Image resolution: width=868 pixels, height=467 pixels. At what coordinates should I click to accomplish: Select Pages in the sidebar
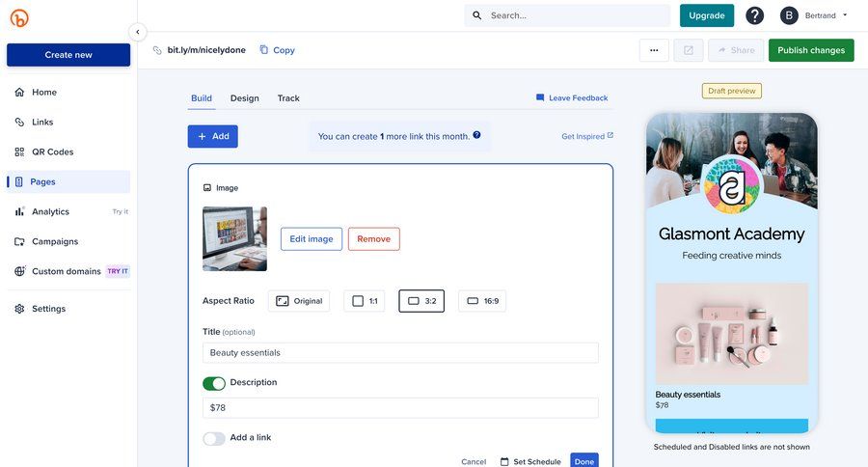(x=68, y=181)
